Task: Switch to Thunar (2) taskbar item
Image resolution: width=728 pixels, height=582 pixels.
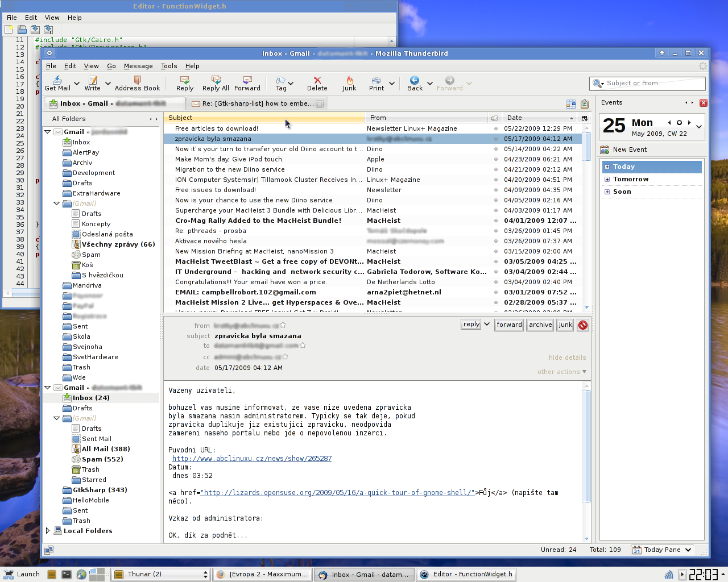Action: tap(160, 574)
